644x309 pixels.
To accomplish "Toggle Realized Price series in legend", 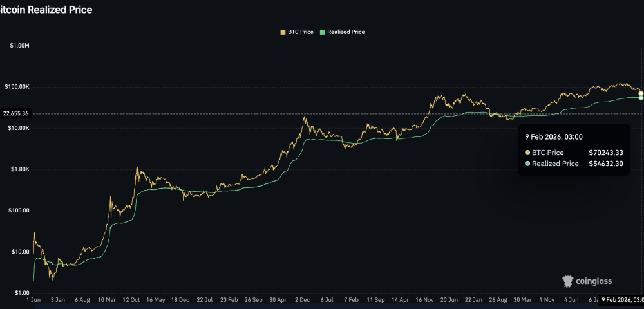I will point(342,32).
